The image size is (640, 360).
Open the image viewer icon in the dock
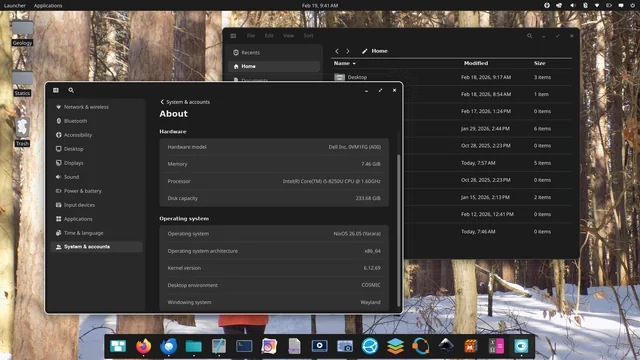pyautogui.click(x=269, y=346)
